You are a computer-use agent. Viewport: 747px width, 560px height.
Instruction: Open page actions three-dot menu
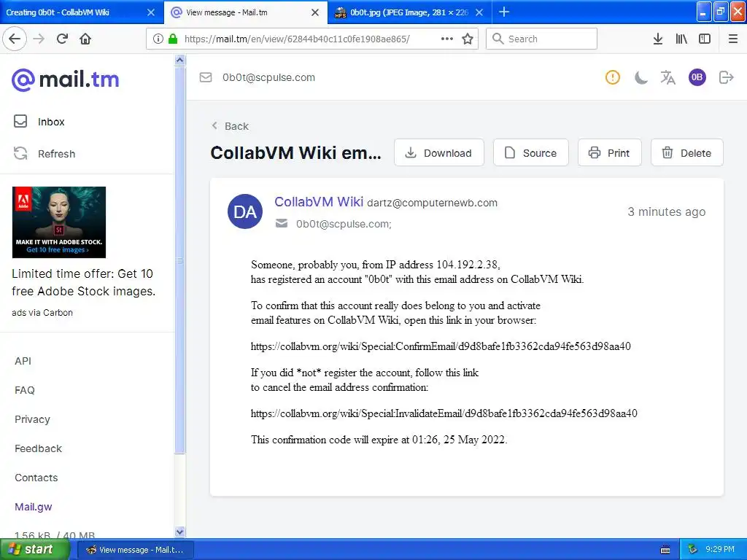point(447,39)
